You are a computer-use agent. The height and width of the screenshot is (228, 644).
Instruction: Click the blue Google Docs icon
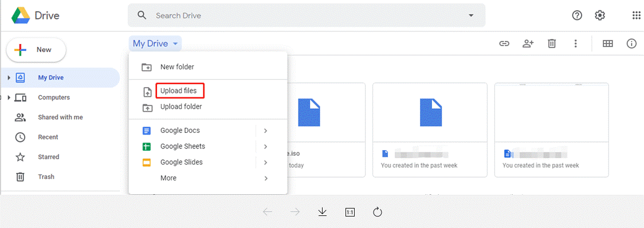coord(147,131)
